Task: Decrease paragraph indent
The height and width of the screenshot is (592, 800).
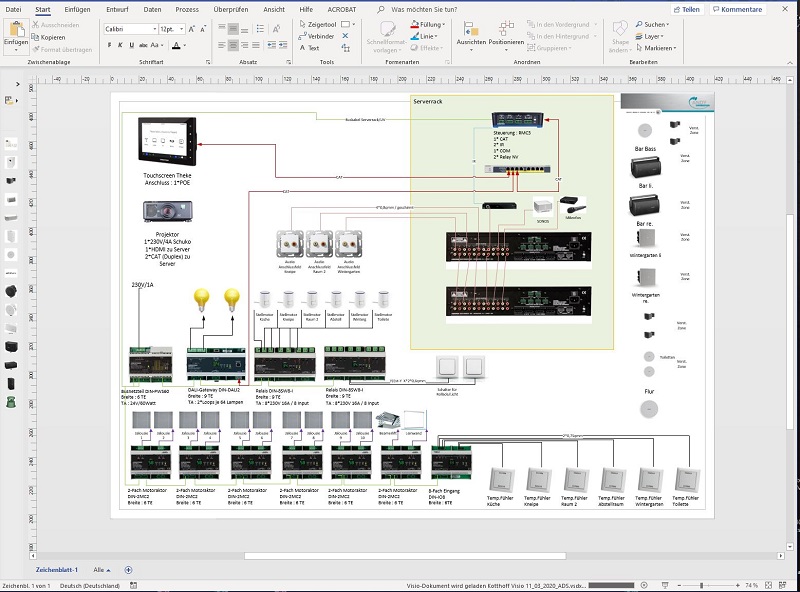Action: pyautogui.click(x=271, y=45)
